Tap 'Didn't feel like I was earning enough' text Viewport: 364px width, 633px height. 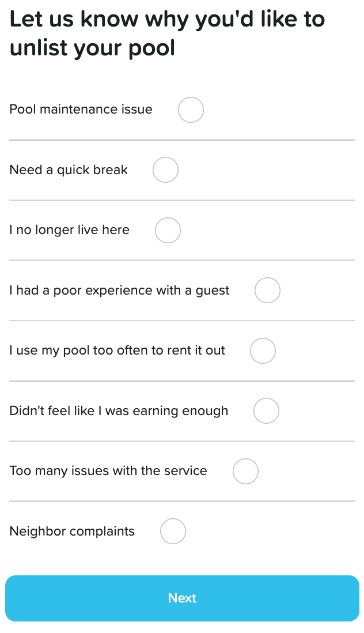click(119, 411)
